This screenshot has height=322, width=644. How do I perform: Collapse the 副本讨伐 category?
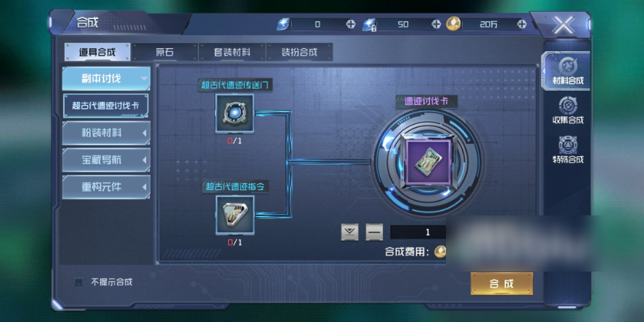tap(106, 78)
